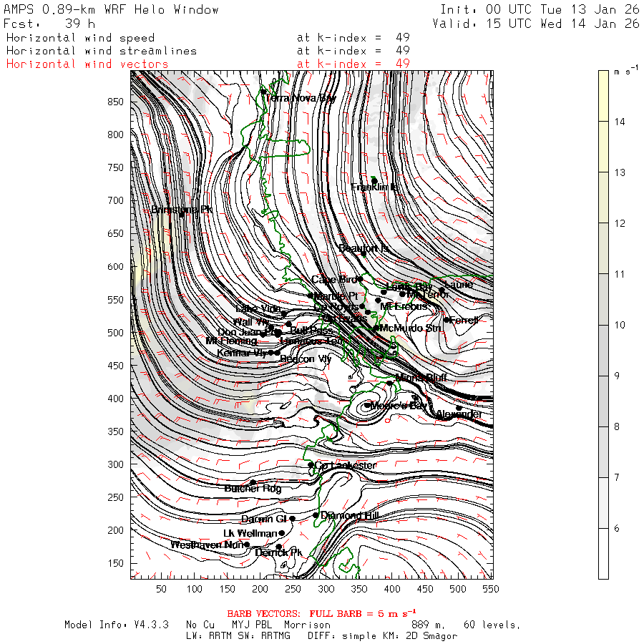644x644 pixels.
Task: Click the 'MYJ PBL' model info text
Action: [252, 625]
